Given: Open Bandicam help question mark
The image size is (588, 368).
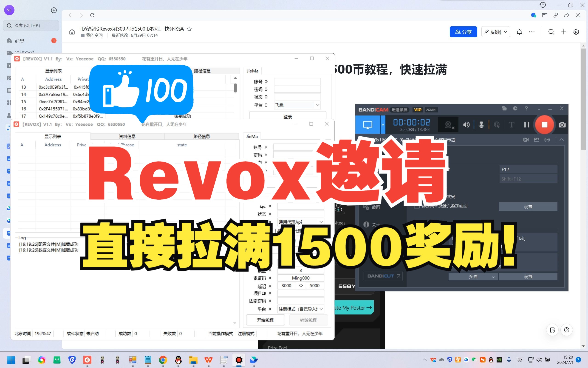Looking at the screenshot, I should point(526,109).
